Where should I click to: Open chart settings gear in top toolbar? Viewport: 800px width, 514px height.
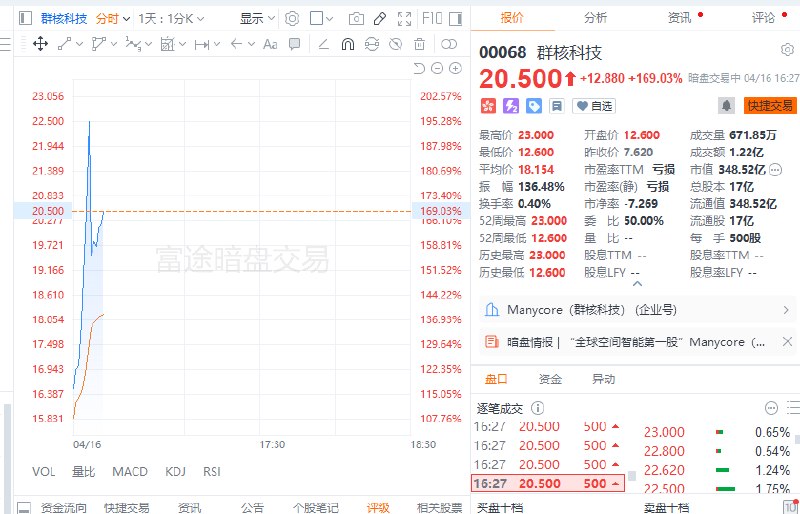point(292,19)
